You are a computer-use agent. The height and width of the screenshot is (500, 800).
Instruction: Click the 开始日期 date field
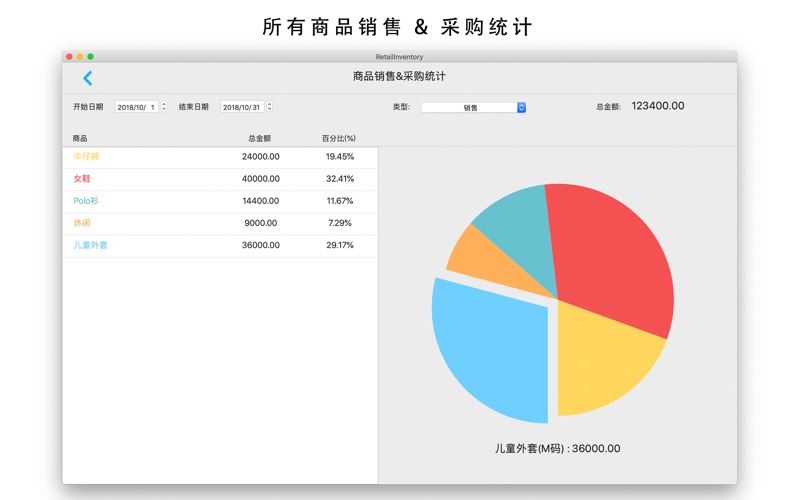pos(137,107)
